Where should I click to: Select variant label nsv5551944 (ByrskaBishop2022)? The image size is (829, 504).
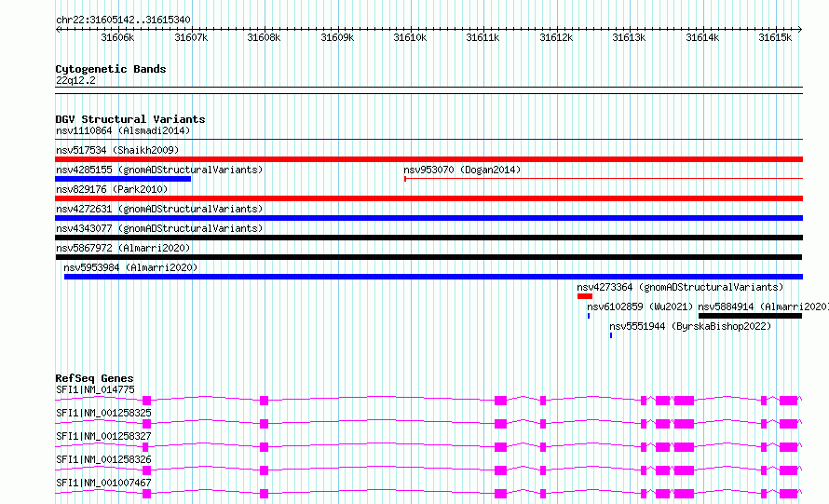tap(690, 326)
